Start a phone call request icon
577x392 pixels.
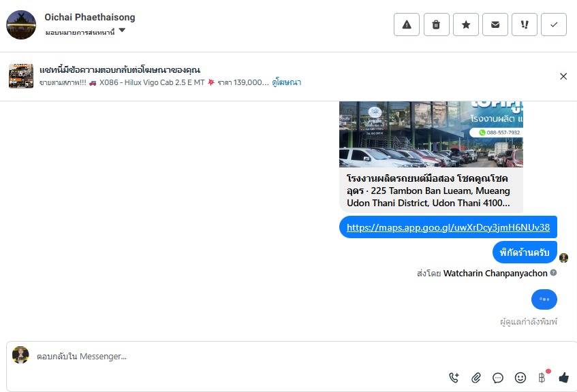pyautogui.click(x=454, y=378)
